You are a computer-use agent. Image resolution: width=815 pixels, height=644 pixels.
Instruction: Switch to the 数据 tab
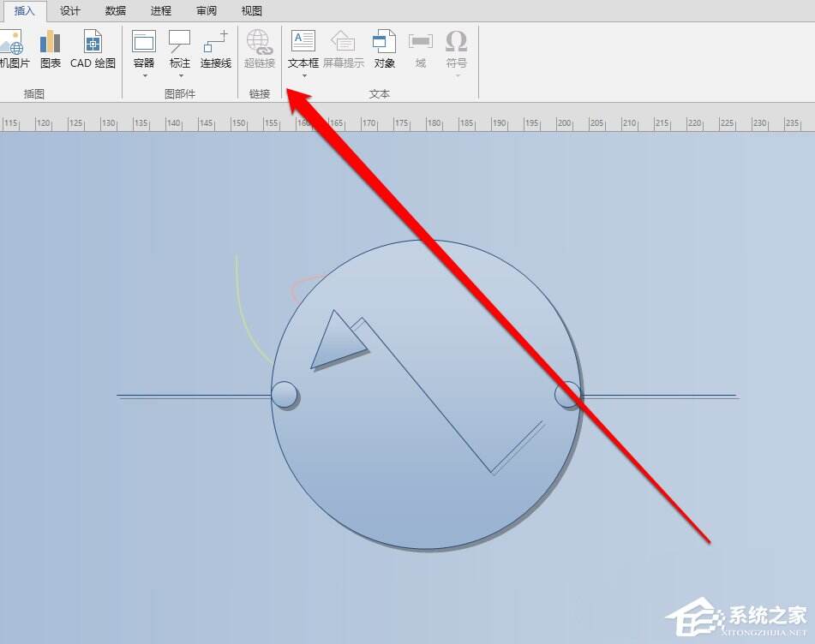coord(116,10)
